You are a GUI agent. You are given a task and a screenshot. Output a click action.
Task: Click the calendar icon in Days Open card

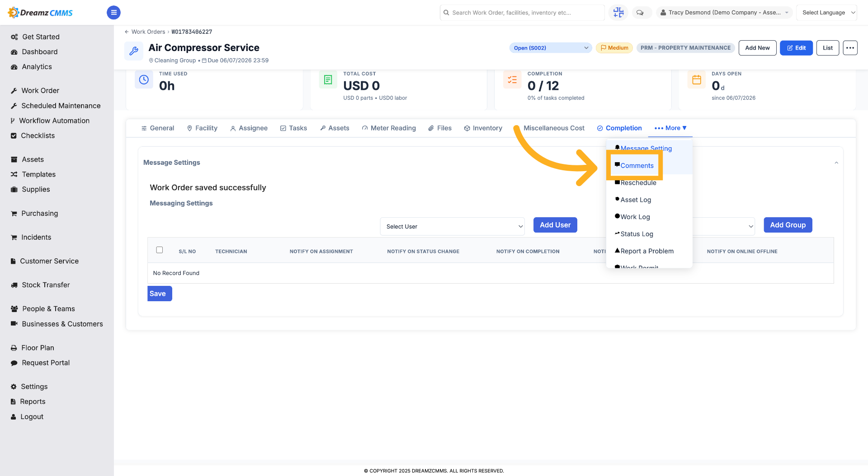pos(697,80)
